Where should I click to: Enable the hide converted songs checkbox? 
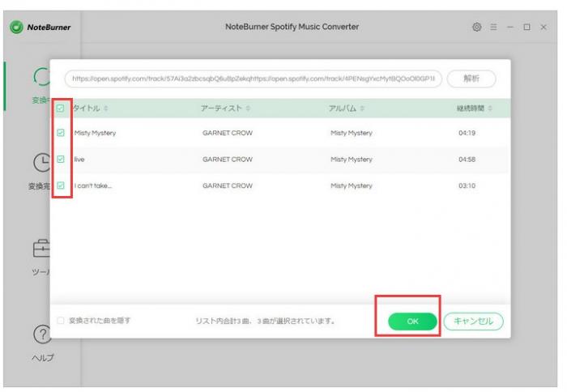pyautogui.click(x=61, y=321)
